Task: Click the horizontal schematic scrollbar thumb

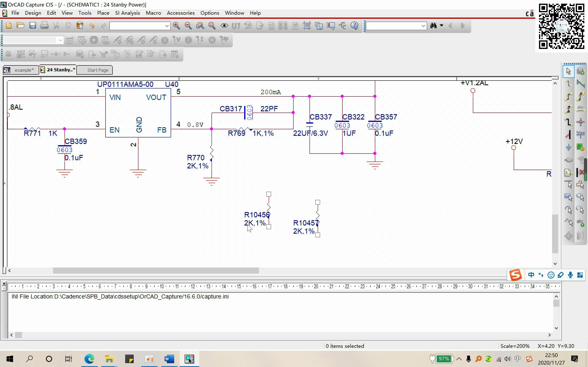Action: [156, 270]
